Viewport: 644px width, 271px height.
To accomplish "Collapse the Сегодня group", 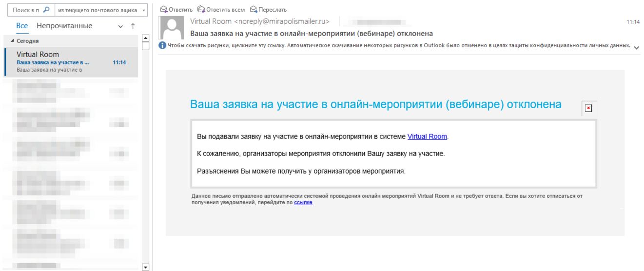I will point(13,41).
